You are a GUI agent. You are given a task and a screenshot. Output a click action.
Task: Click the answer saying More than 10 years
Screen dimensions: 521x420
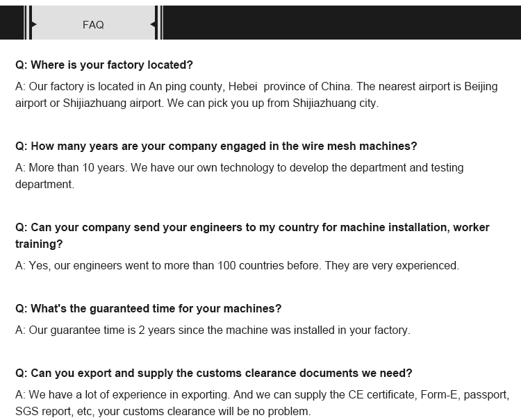coord(239,176)
